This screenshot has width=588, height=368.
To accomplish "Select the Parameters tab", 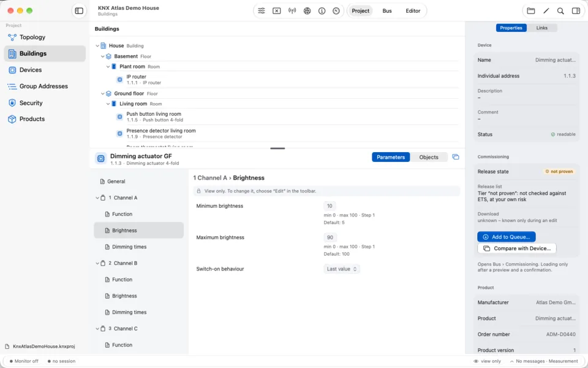I will point(391,158).
